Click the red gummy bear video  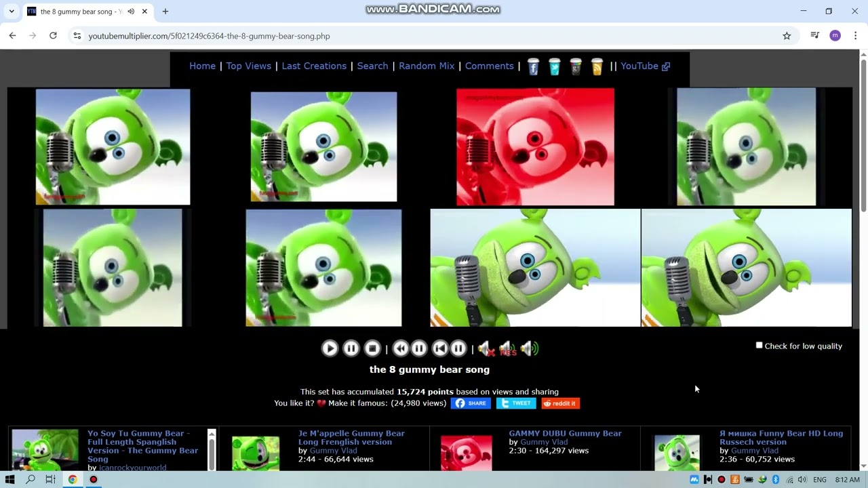(x=535, y=146)
